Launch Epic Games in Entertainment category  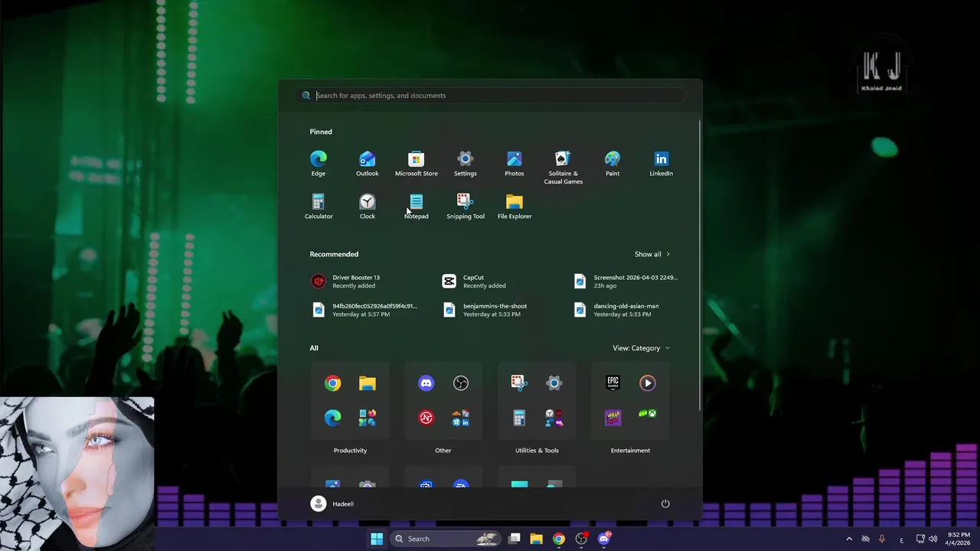click(612, 383)
